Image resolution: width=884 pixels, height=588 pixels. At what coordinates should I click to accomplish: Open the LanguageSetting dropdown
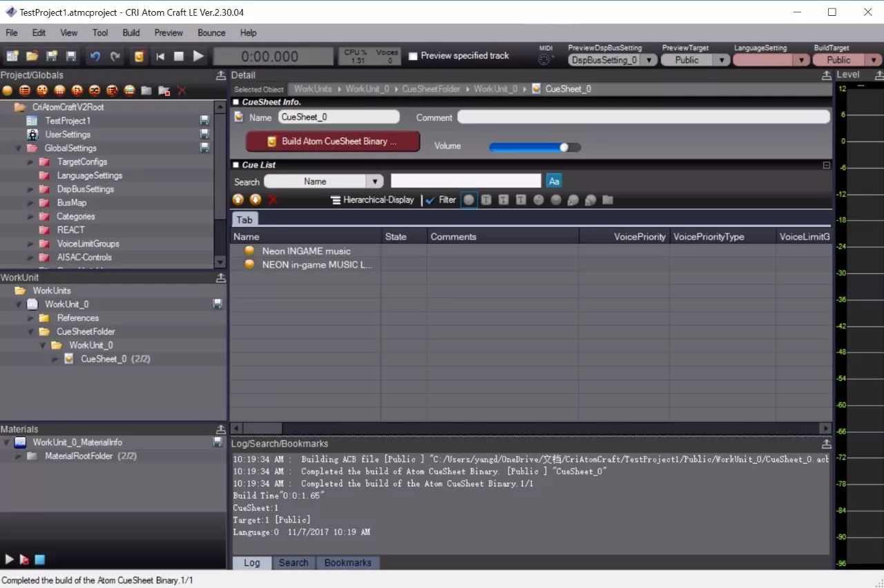pyautogui.click(x=801, y=60)
